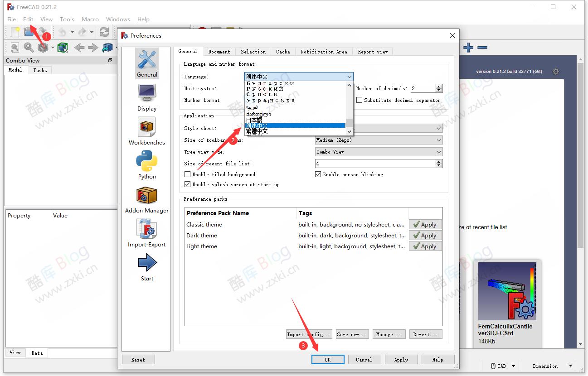This screenshot has height=376, width=588.
Task: Open the Macro menu
Action: tap(90, 19)
